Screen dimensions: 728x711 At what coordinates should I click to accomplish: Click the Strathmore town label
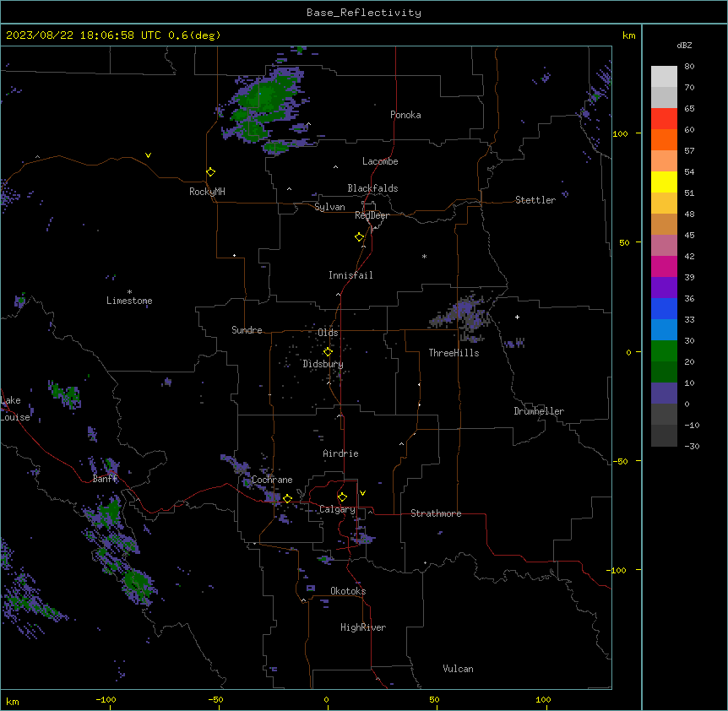click(x=436, y=513)
